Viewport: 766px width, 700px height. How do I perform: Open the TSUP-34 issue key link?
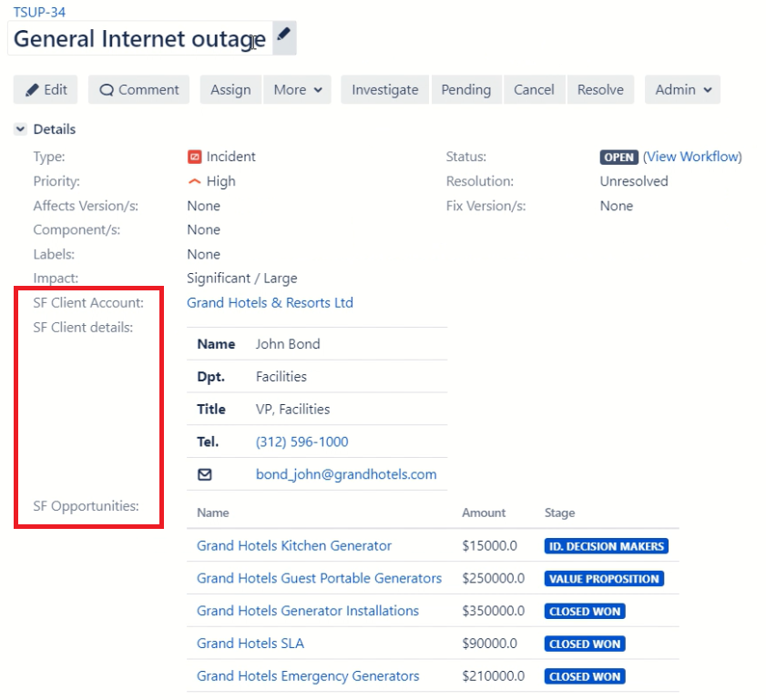(39, 12)
